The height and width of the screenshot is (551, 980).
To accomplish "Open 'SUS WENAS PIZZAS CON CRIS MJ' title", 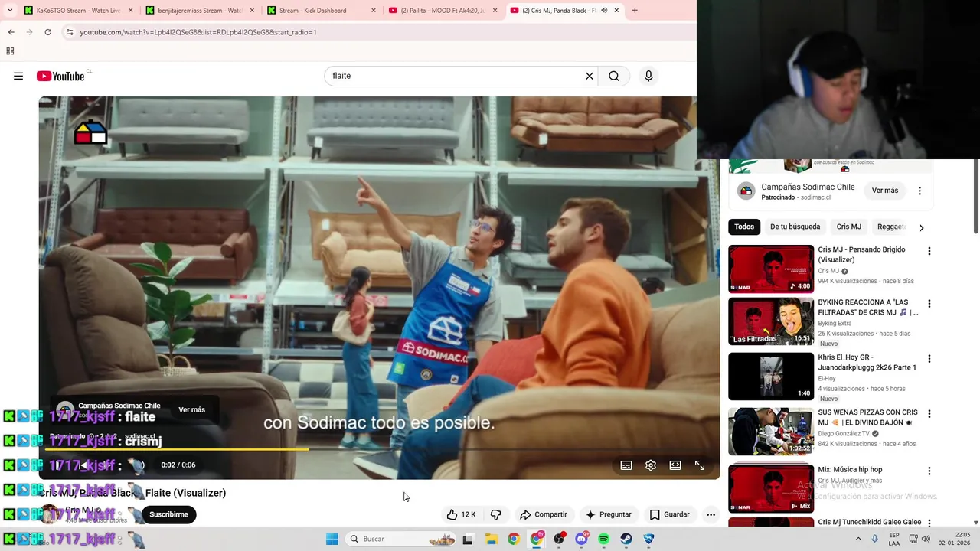I will (x=867, y=417).
